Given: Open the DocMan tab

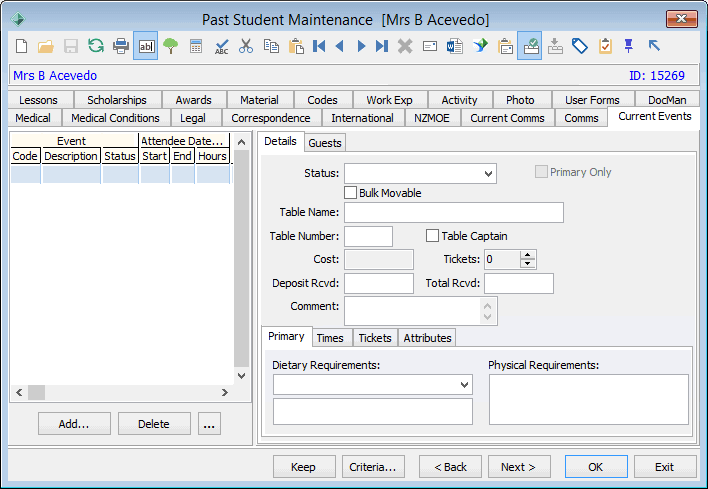Looking at the screenshot, I should point(667,100).
